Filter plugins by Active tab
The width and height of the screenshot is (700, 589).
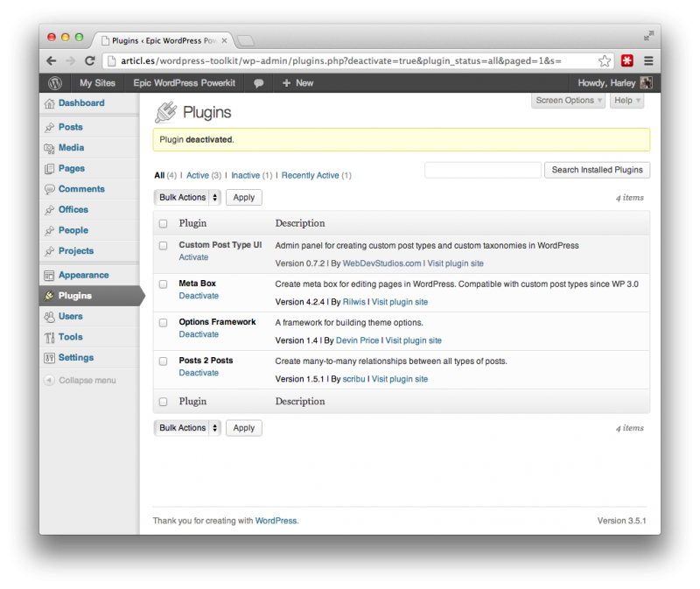click(198, 176)
